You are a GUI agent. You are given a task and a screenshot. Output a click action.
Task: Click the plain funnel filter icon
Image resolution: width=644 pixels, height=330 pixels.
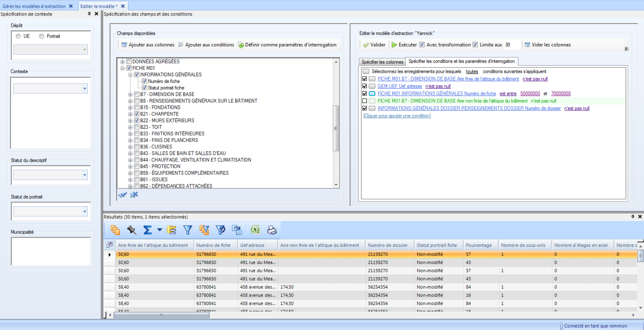(188, 230)
